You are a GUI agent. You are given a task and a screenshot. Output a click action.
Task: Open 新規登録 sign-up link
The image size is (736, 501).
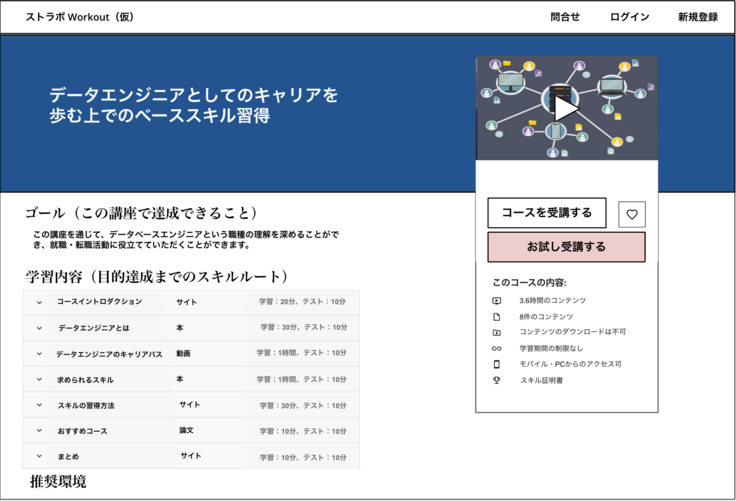697,17
